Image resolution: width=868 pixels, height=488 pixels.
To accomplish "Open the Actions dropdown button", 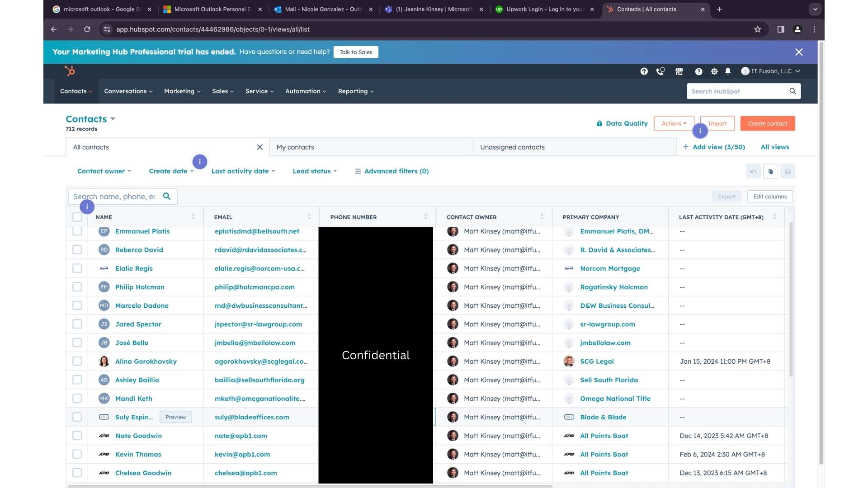I will coord(674,123).
